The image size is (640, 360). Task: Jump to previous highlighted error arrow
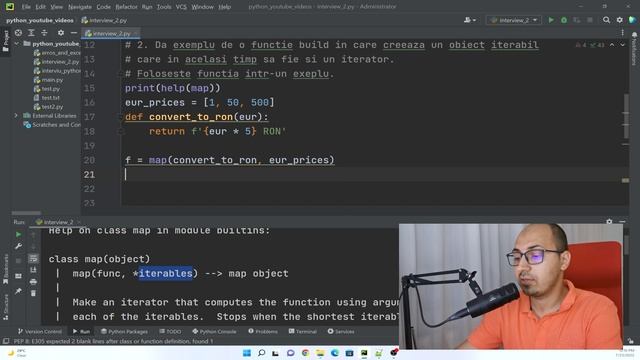612,45
